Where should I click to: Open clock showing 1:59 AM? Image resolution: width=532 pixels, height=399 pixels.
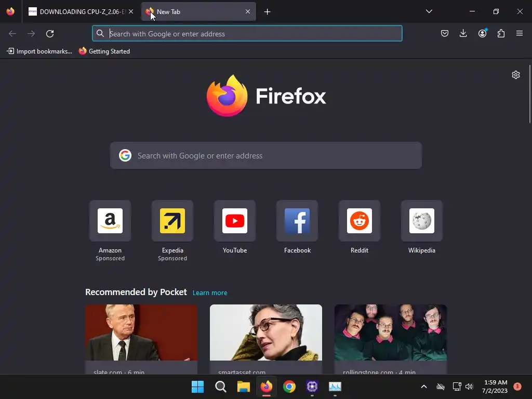[x=495, y=387]
